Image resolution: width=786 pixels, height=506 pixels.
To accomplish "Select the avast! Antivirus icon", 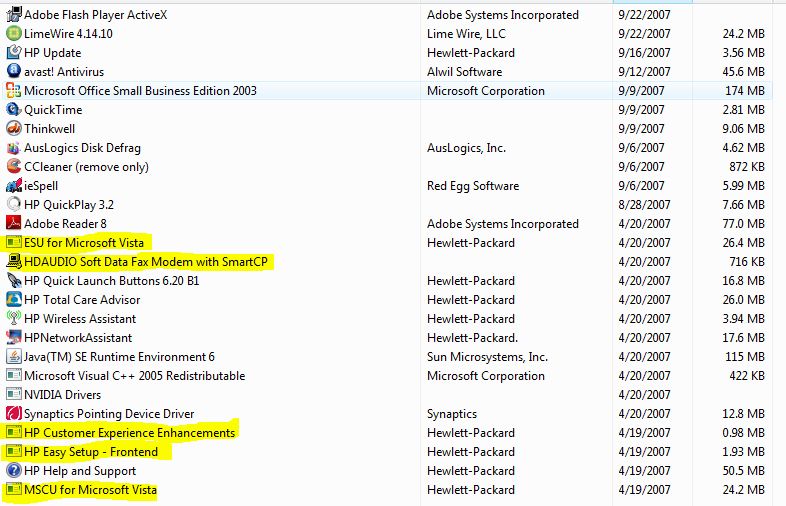I will tap(14, 71).
